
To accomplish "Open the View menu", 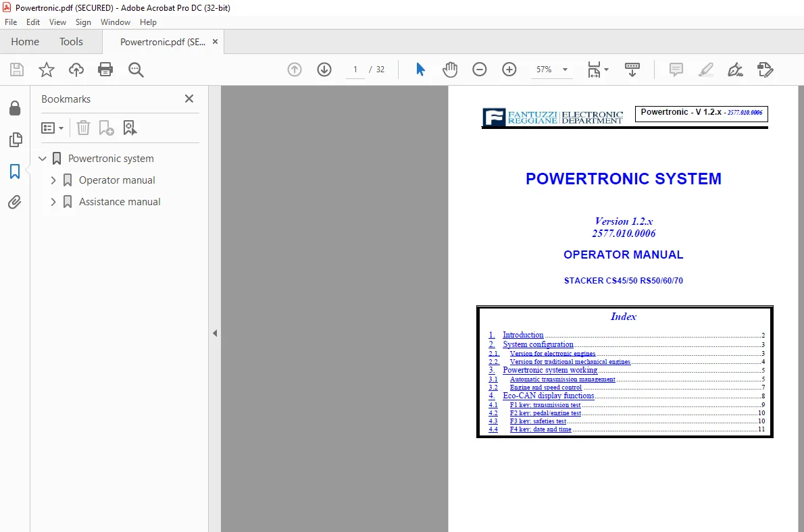I will (x=57, y=22).
